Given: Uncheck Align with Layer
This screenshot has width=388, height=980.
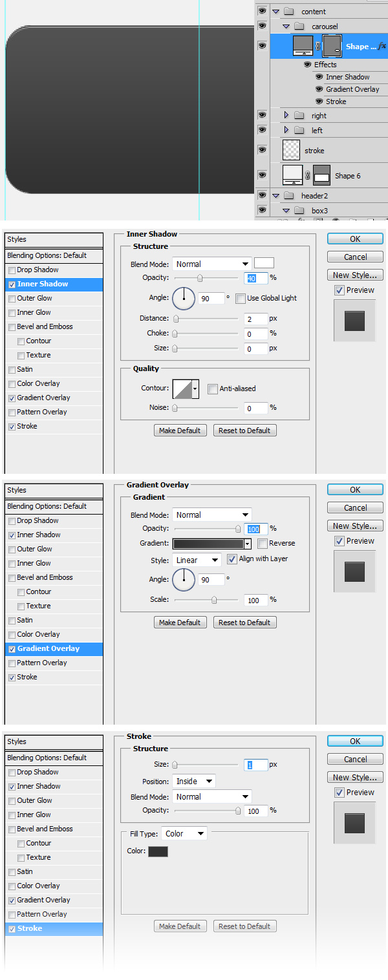Looking at the screenshot, I should 232,559.
